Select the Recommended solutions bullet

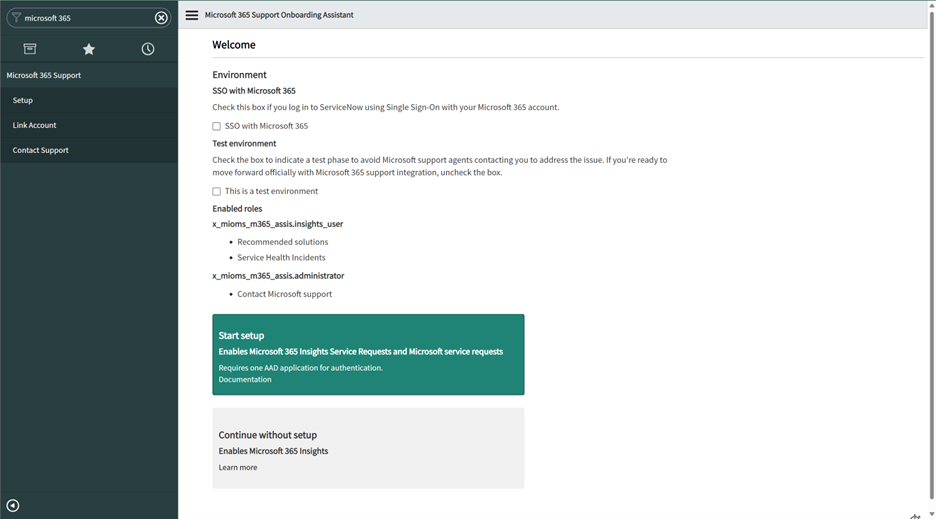282,242
